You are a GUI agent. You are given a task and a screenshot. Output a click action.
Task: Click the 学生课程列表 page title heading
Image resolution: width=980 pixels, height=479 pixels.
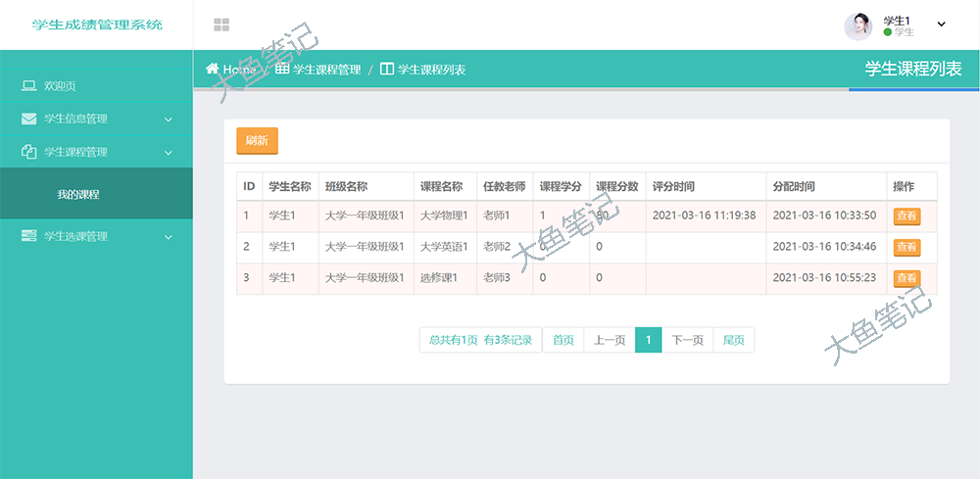[913, 70]
